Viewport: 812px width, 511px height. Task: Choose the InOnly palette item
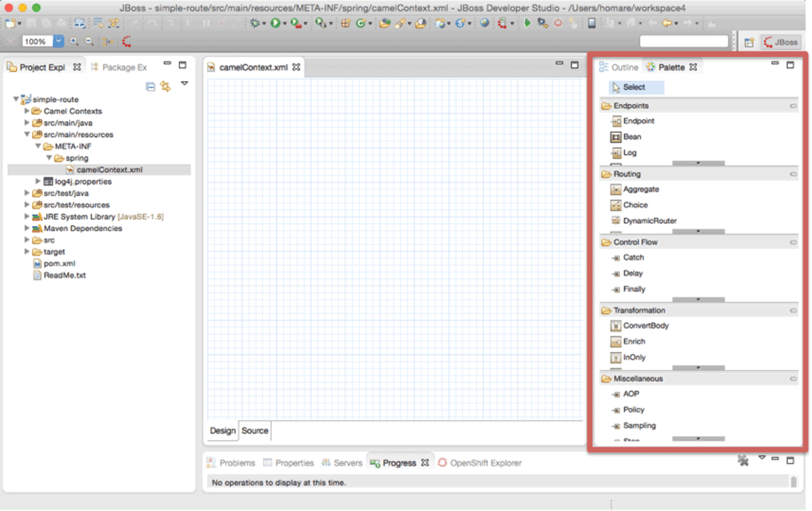click(629, 357)
